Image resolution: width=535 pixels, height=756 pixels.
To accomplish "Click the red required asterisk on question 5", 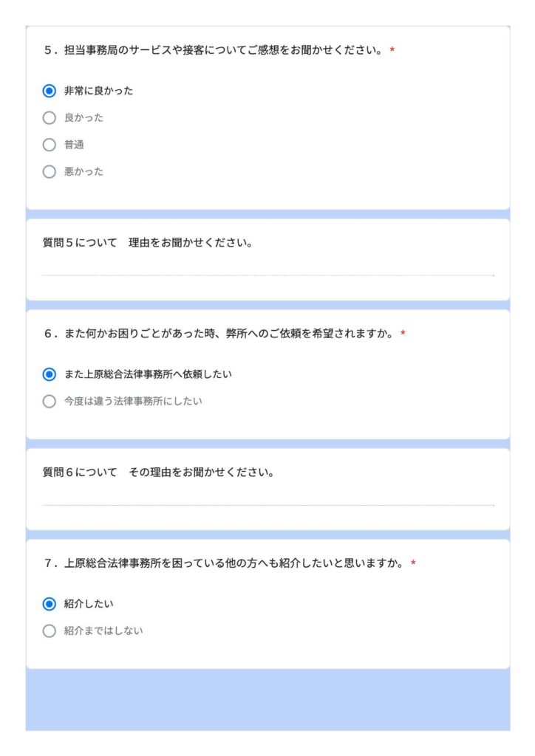I will click(x=392, y=50).
